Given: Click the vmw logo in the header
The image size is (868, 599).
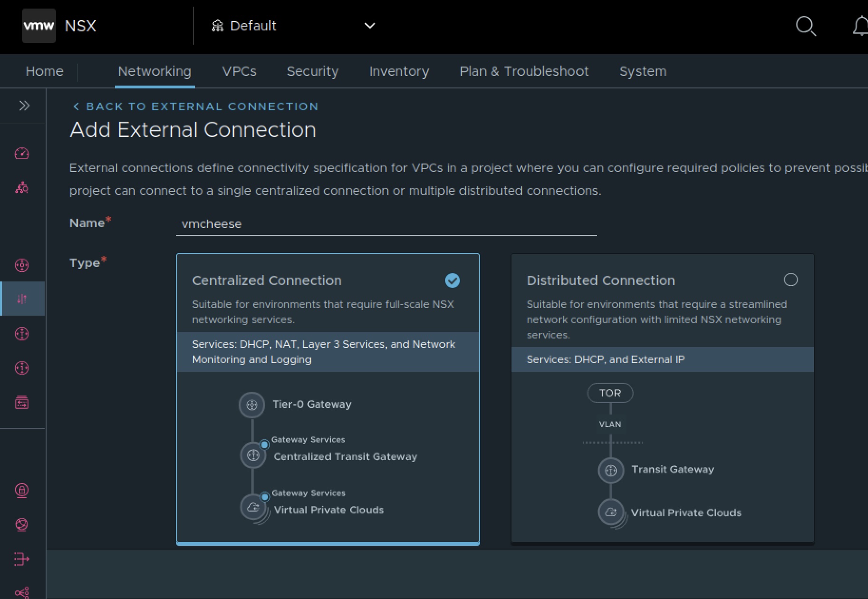Looking at the screenshot, I should (x=39, y=26).
